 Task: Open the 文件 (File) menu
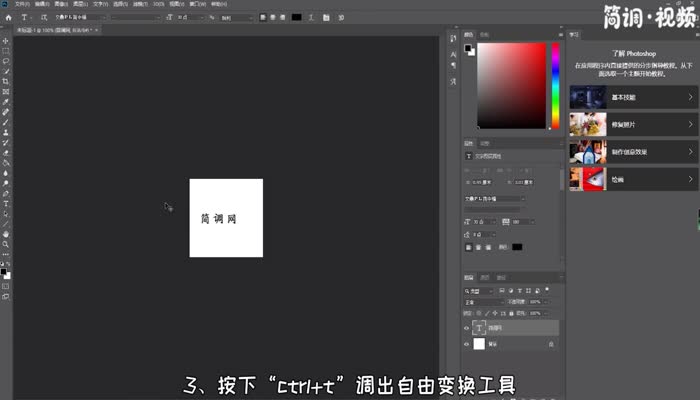(19, 4)
